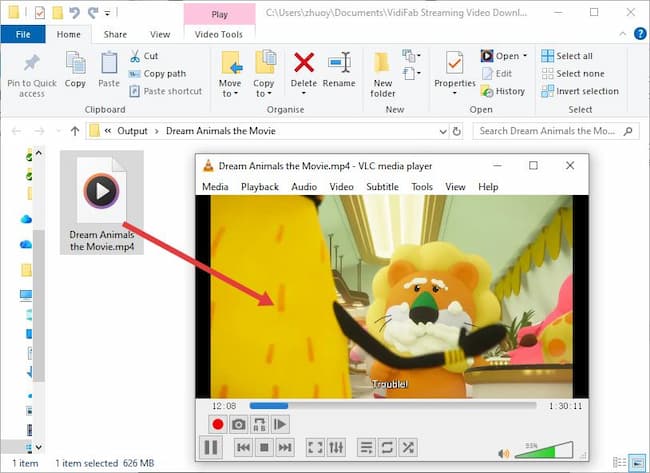Image resolution: width=650 pixels, height=473 pixels.
Task: Rename the selected file
Action: coord(339,70)
